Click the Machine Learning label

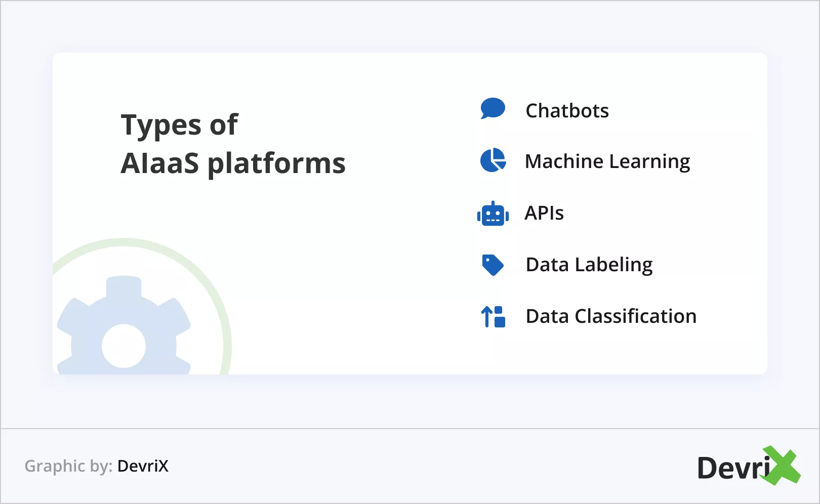tap(607, 162)
